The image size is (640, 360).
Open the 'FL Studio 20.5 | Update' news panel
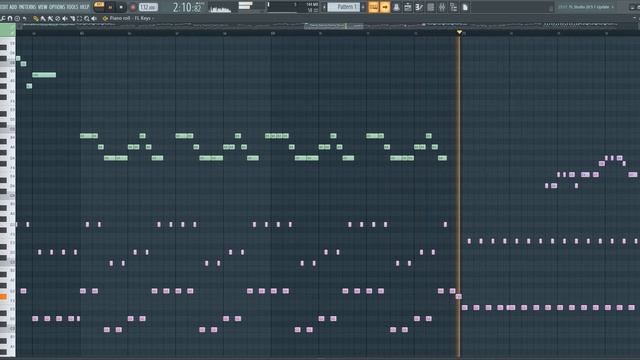tap(585, 7)
